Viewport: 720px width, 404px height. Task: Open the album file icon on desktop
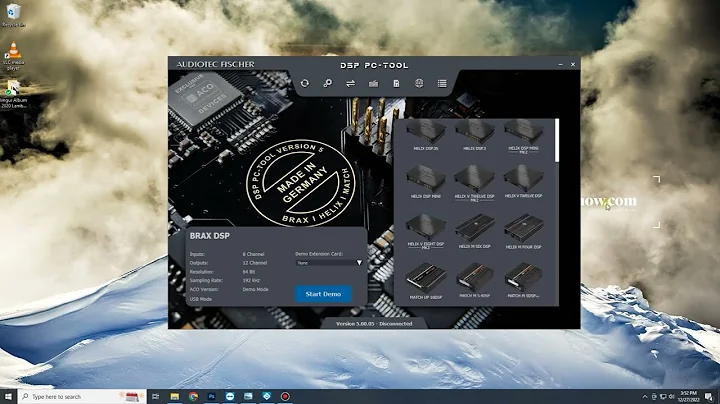[x=13, y=94]
